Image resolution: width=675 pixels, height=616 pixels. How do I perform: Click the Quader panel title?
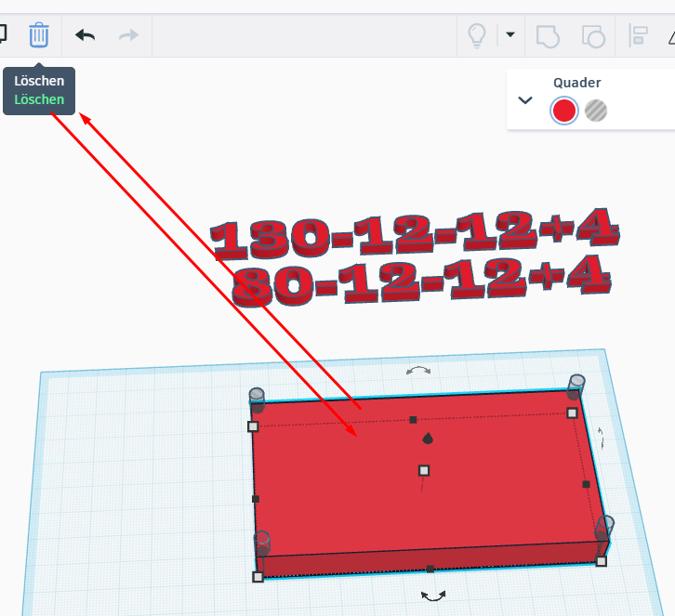pyautogui.click(x=576, y=83)
